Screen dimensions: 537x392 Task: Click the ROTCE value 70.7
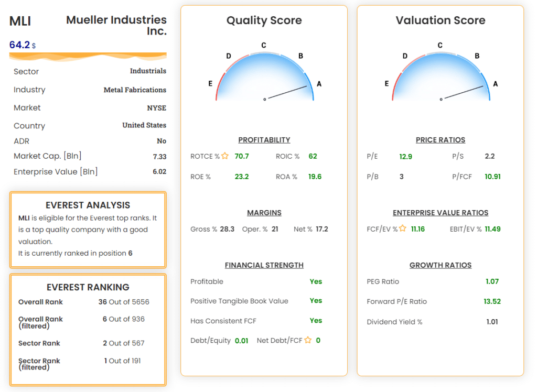pos(241,156)
